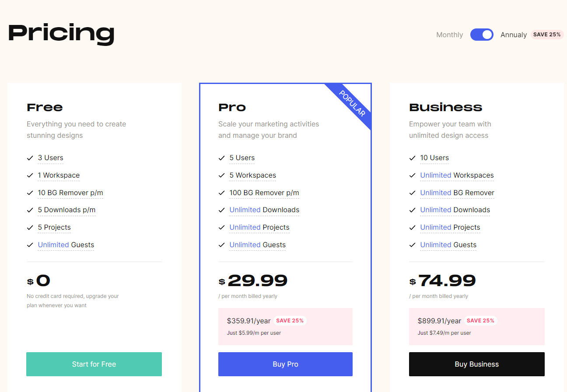This screenshot has width=567, height=392.
Task: Select the Annualy billing option label
Action: [513, 35]
